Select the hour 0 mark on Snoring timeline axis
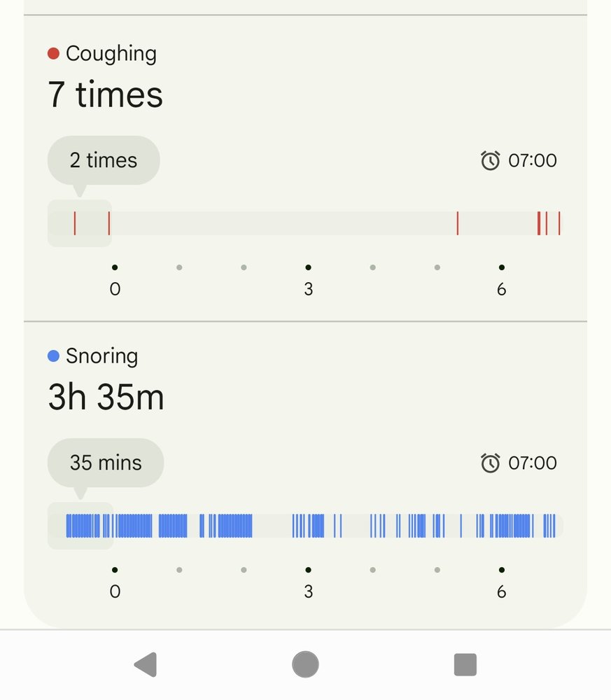Image resolution: width=611 pixels, height=700 pixels. coord(115,591)
